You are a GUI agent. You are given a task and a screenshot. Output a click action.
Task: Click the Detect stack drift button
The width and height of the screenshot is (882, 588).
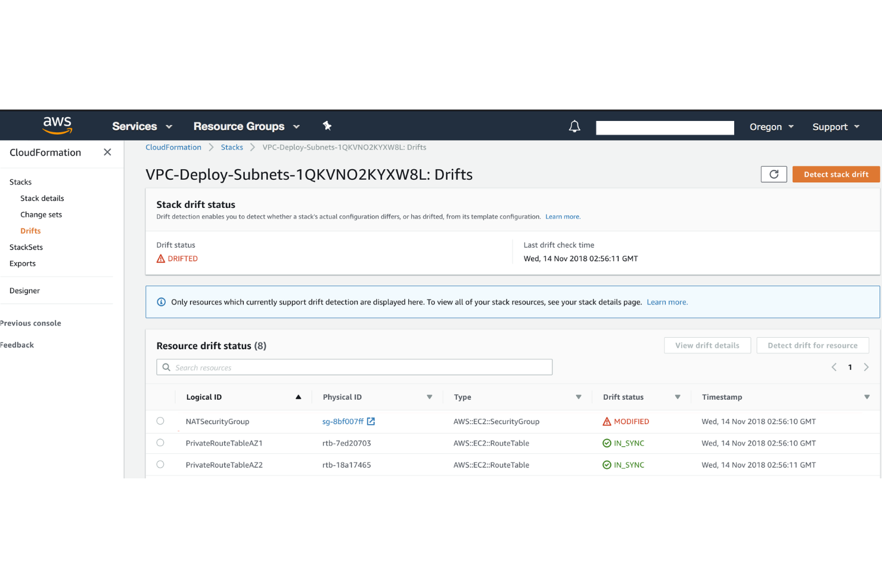[836, 174]
